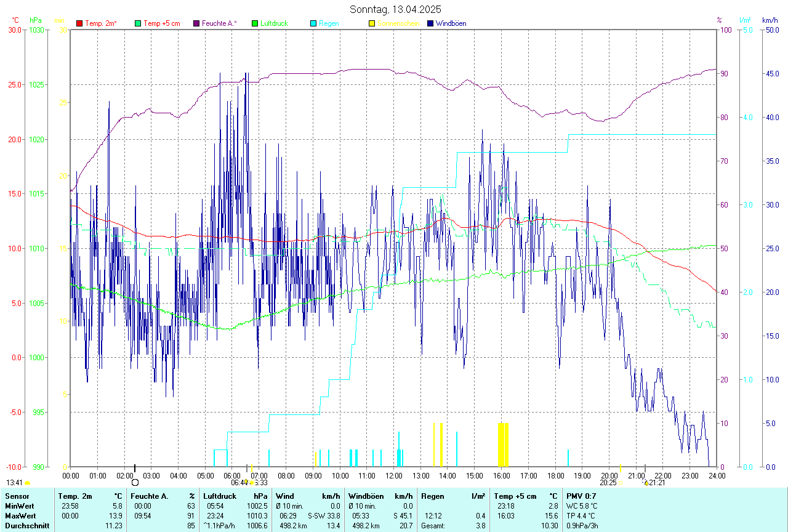Click the Gesamt: rain total label
This screenshot has width=788, height=532.
click(433, 526)
